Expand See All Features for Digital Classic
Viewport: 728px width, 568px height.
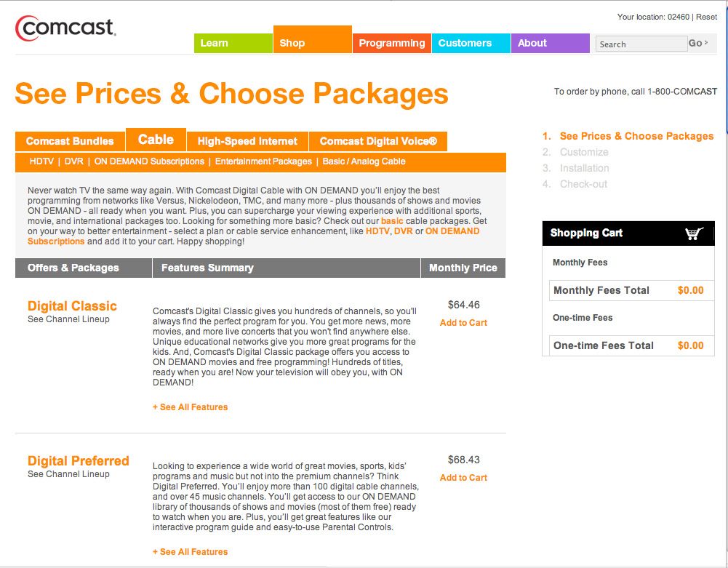(191, 407)
